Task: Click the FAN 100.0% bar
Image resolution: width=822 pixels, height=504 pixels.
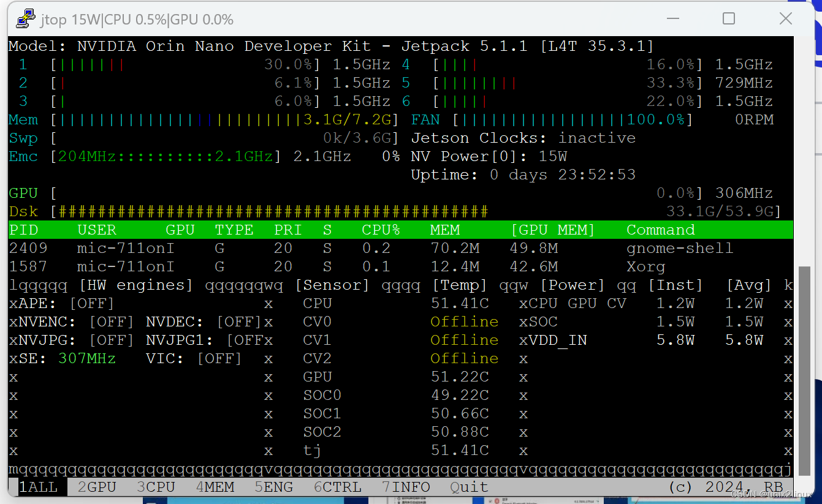Action: click(x=573, y=119)
